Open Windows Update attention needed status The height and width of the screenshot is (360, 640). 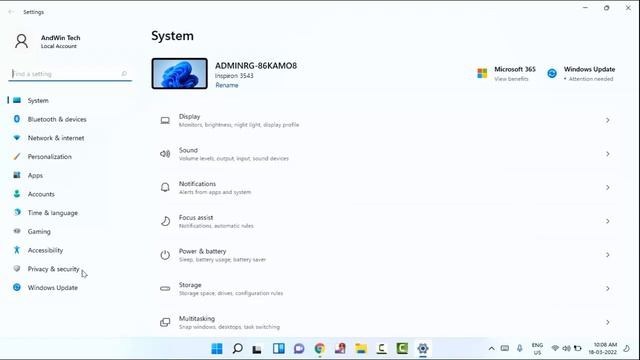pyautogui.click(x=590, y=79)
